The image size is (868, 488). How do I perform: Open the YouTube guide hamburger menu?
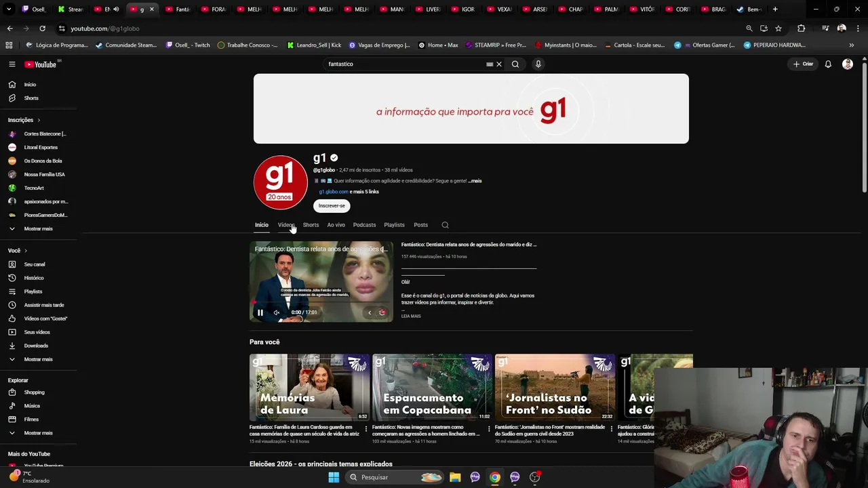[12, 64]
